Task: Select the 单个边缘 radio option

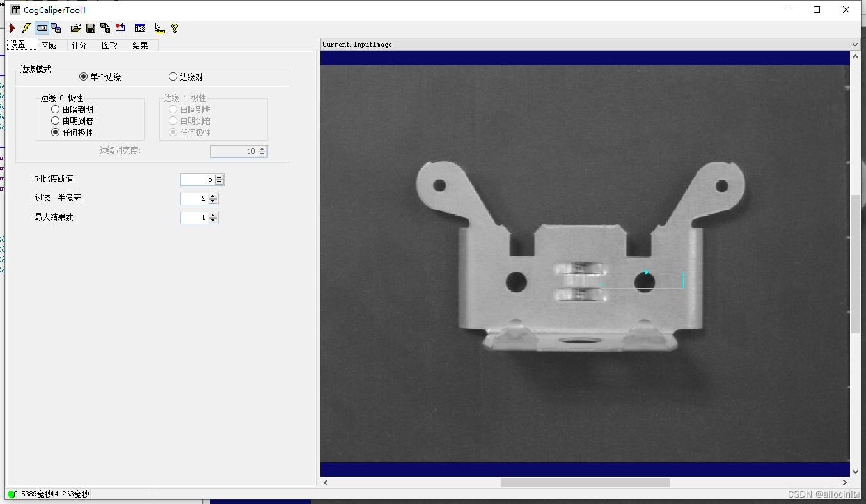Action: click(x=100, y=77)
